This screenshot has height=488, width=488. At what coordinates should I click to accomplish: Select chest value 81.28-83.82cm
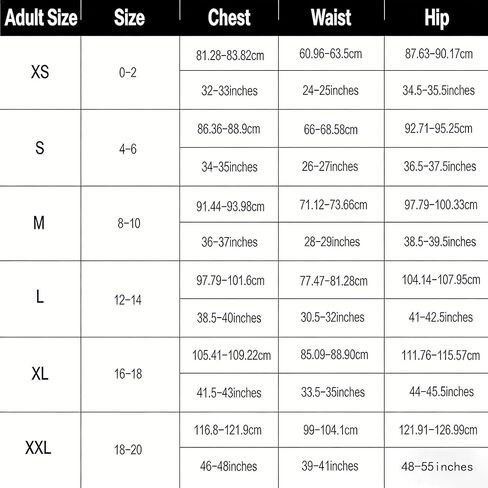coord(230,55)
